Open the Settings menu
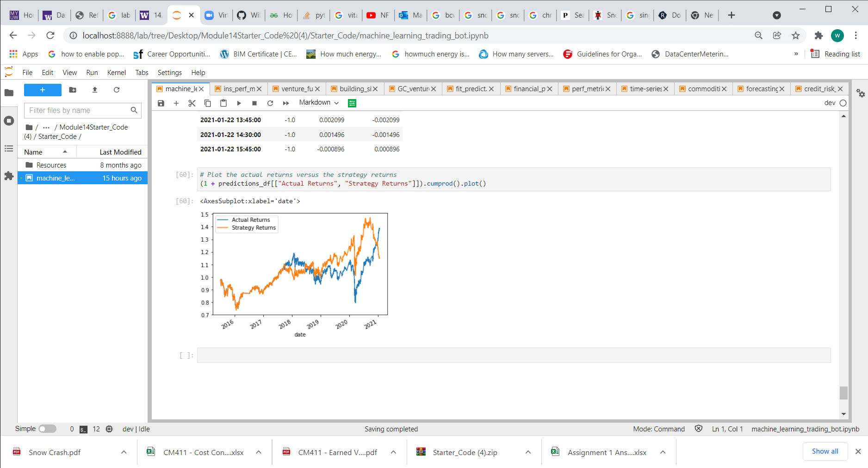Image resolution: width=868 pixels, height=468 pixels. [x=169, y=73]
